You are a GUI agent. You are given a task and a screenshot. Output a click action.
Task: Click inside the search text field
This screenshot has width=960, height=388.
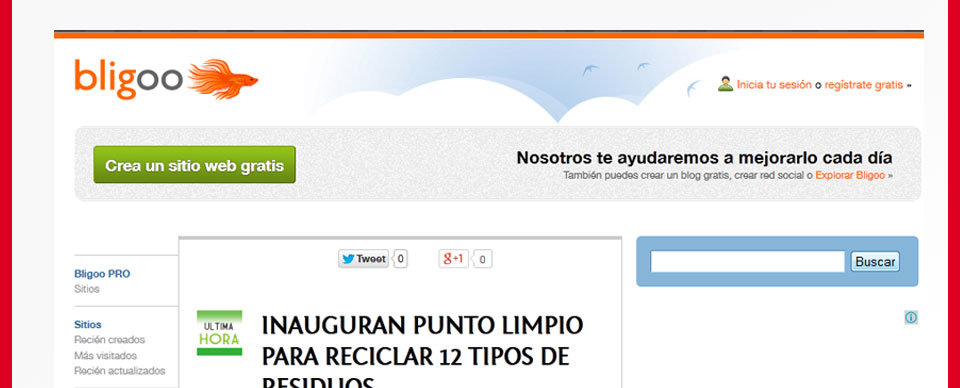(x=748, y=262)
